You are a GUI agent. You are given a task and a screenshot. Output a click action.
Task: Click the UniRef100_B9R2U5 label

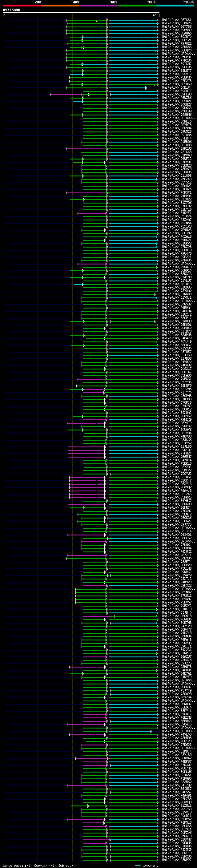pos(176,149)
